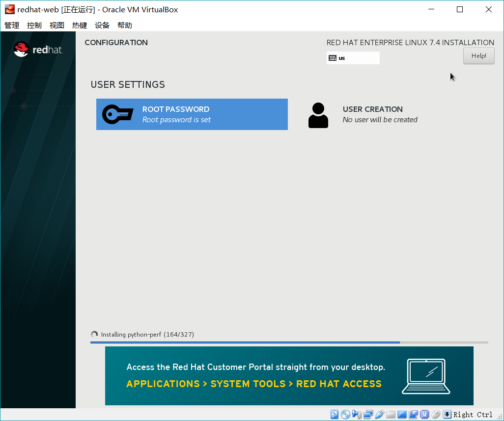Minimize the VirtualBox window

(431, 9)
